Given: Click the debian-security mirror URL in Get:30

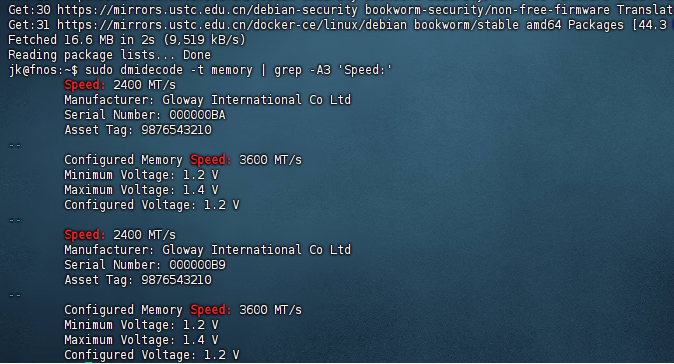Looking at the screenshot, I should (207, 10).
